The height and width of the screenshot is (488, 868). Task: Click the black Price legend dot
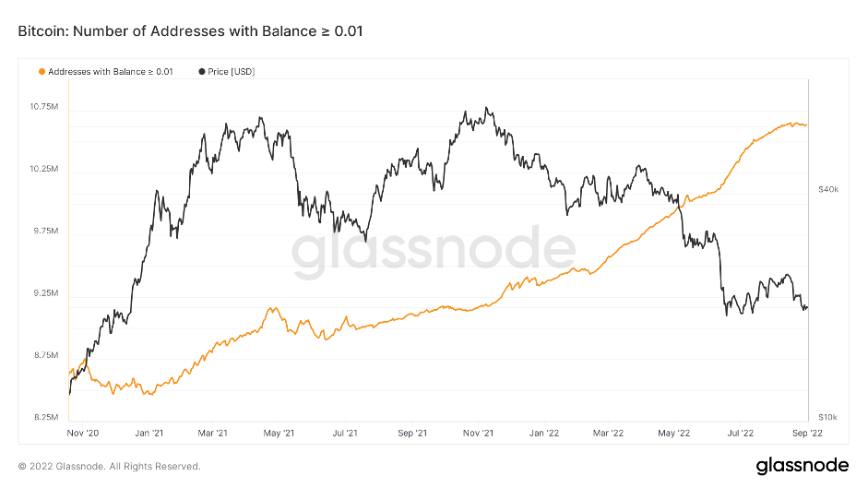click(202, 71)
